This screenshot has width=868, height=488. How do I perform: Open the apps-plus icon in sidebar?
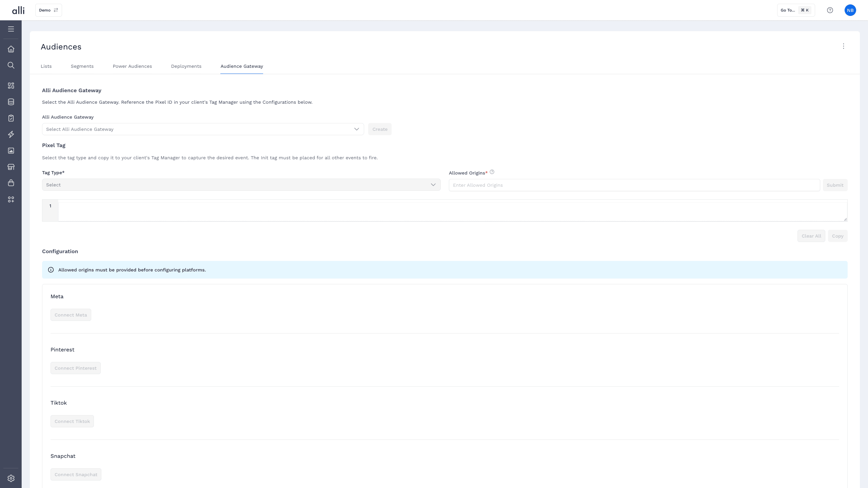pyautogui.click(x=11, y=199)
